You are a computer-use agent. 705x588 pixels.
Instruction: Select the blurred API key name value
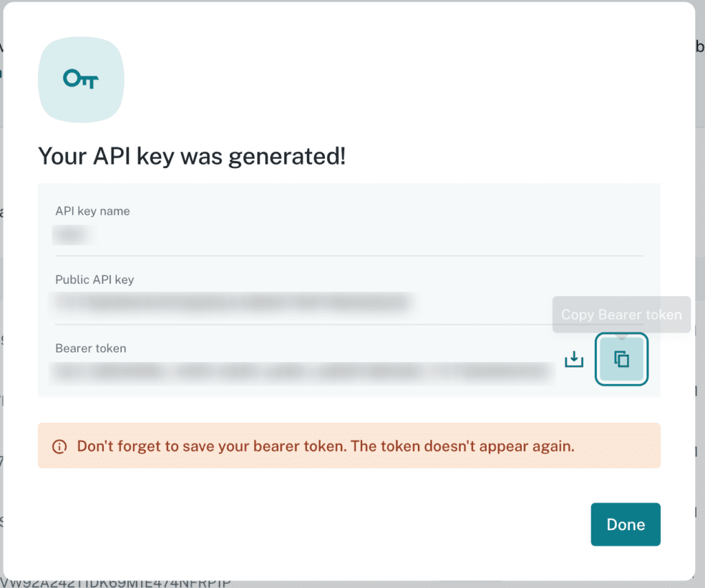click(72, 235)
